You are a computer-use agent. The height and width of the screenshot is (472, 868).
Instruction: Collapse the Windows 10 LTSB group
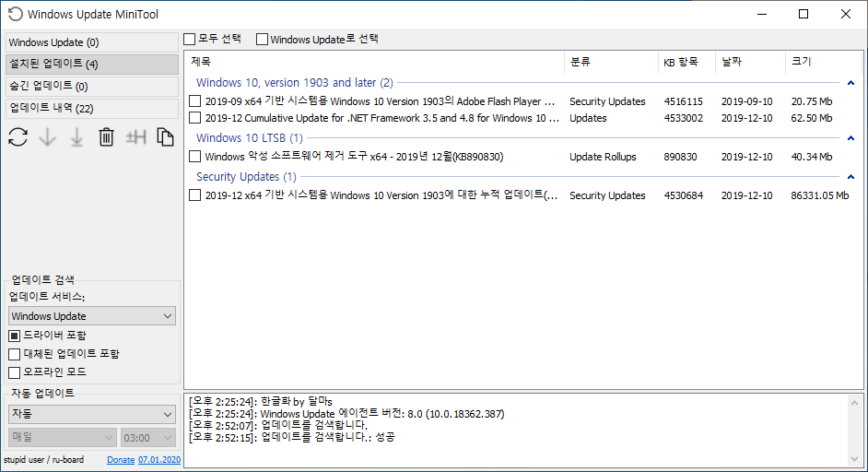click(x=850, y=138)
